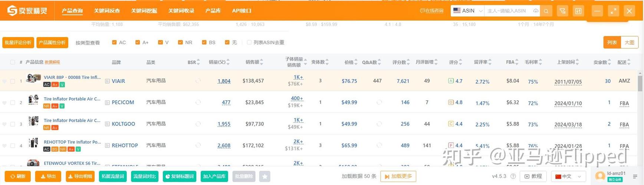Image resolution: width=644 pixels, height=185 pixels.
Task: Open the note icon beside VIAIR brand
Action: pyautogui.click(x=107, y=81)
